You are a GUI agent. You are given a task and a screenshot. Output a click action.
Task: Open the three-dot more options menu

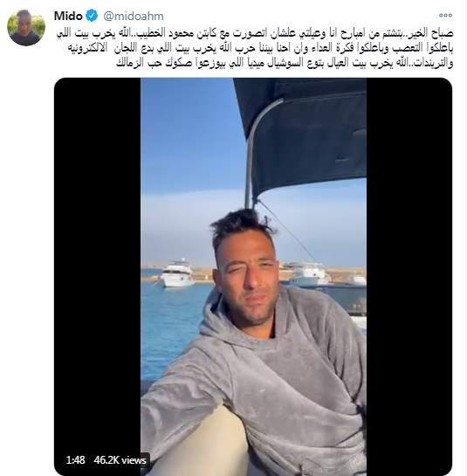click(445, 16)
